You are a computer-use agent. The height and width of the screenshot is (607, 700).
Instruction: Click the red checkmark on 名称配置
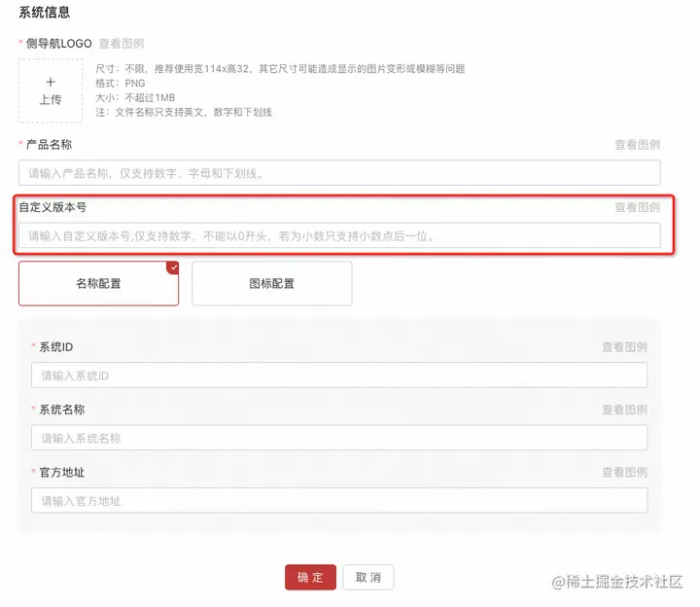click(173, 268)
